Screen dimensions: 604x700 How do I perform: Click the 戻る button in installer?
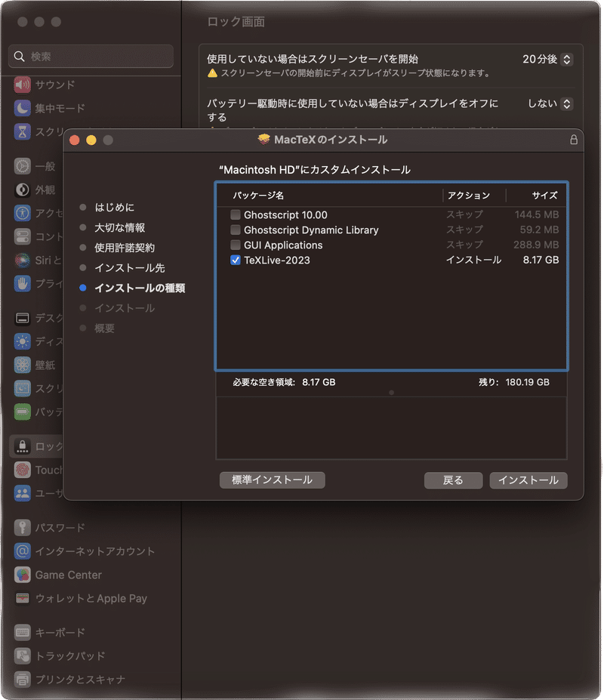453,480
